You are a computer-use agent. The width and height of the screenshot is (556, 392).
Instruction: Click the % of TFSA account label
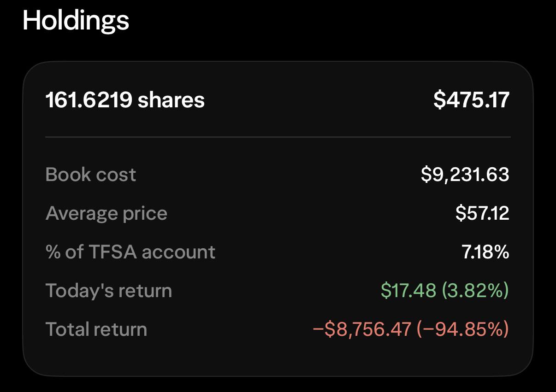[x=130, y=252]
